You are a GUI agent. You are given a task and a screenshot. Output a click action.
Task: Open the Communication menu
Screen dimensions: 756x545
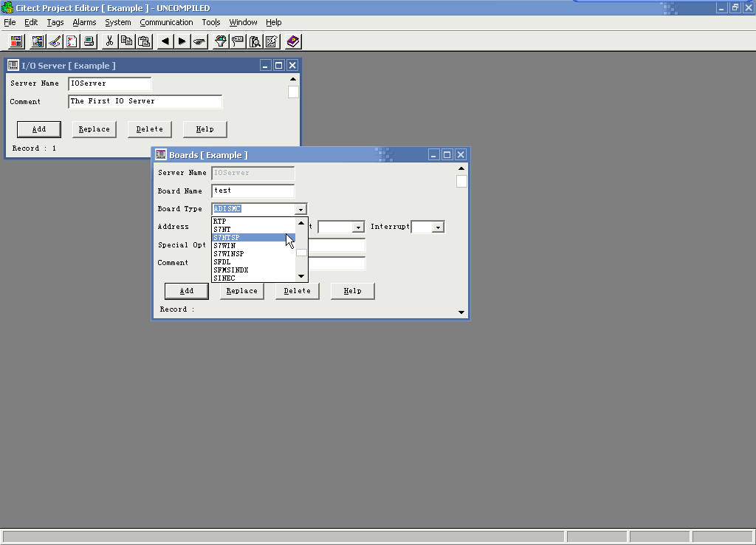point(166,23)
